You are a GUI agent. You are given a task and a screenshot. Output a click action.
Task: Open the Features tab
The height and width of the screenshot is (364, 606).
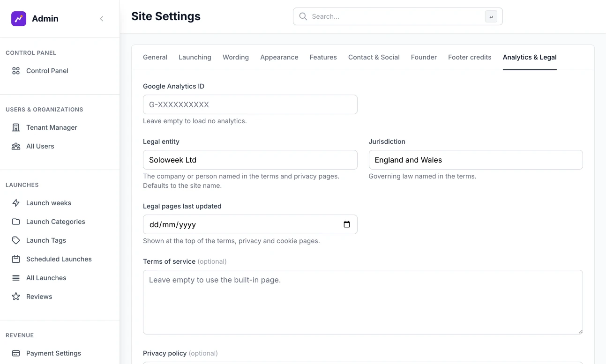[x=323, y=57]
